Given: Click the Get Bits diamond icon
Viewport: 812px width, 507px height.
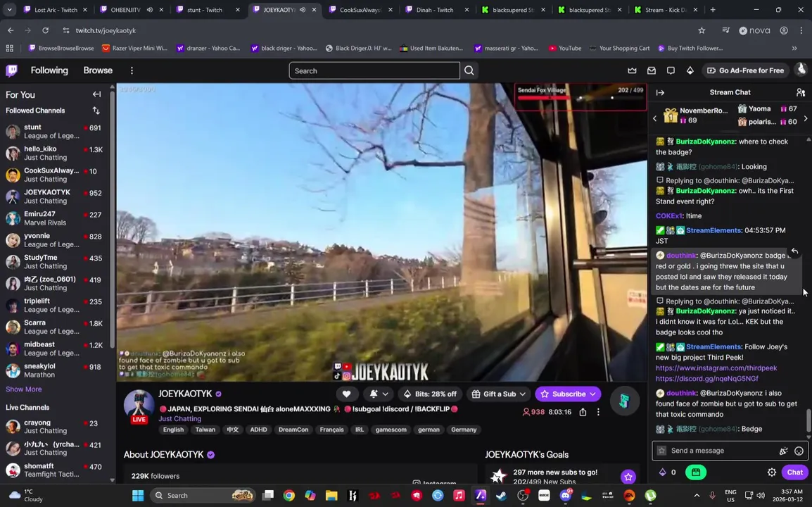Looking at the screenshot, I should [x=690, y=70].
